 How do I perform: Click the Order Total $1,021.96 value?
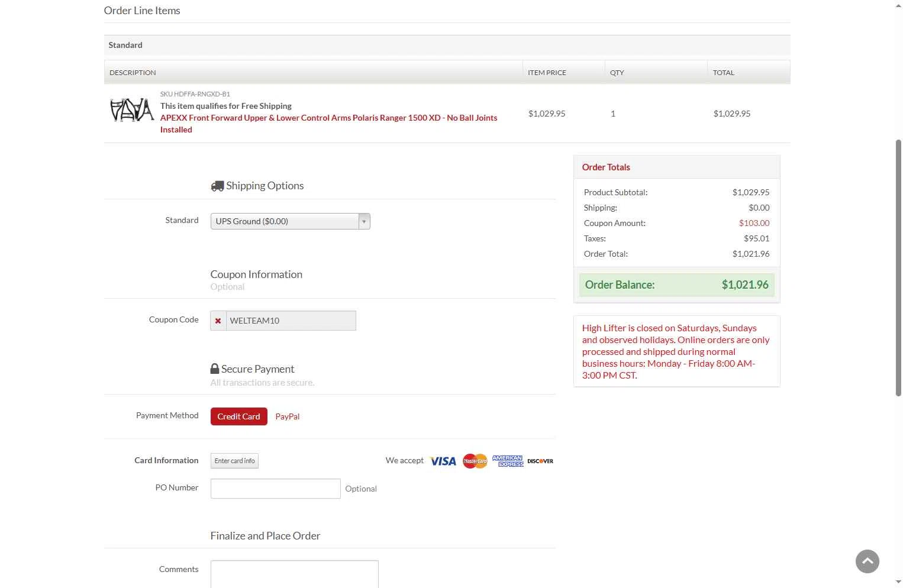point(751,254)
